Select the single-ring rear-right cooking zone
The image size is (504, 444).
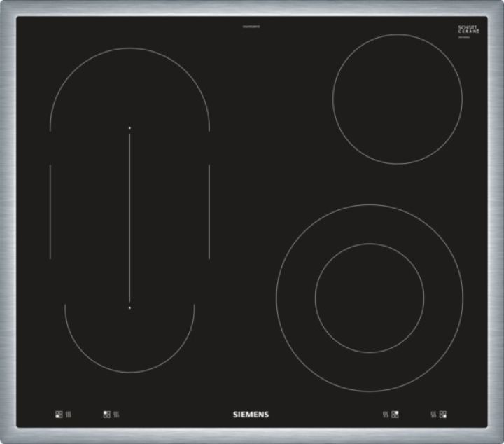pos(398,99)
